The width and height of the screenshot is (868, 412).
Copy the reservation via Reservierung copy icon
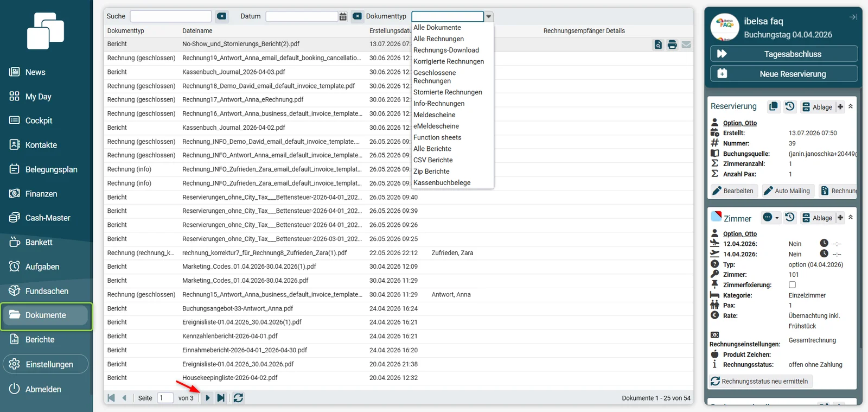tap(774, 106)
